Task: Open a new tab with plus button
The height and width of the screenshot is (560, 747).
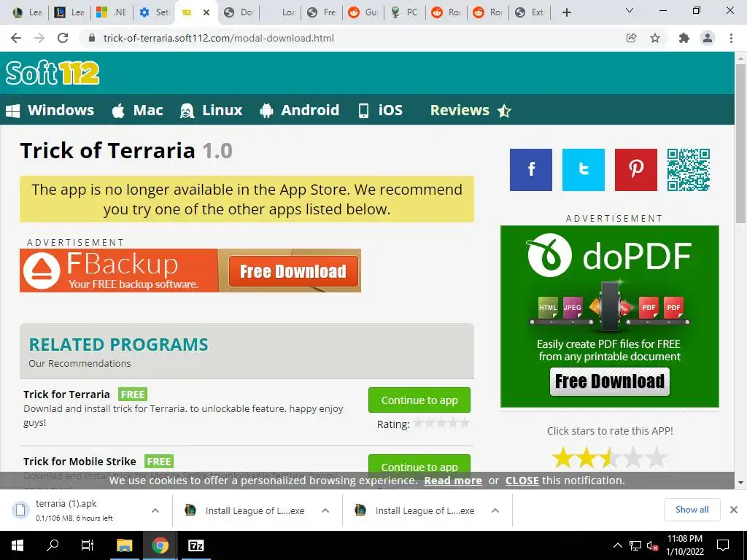Action: [566, 12]
